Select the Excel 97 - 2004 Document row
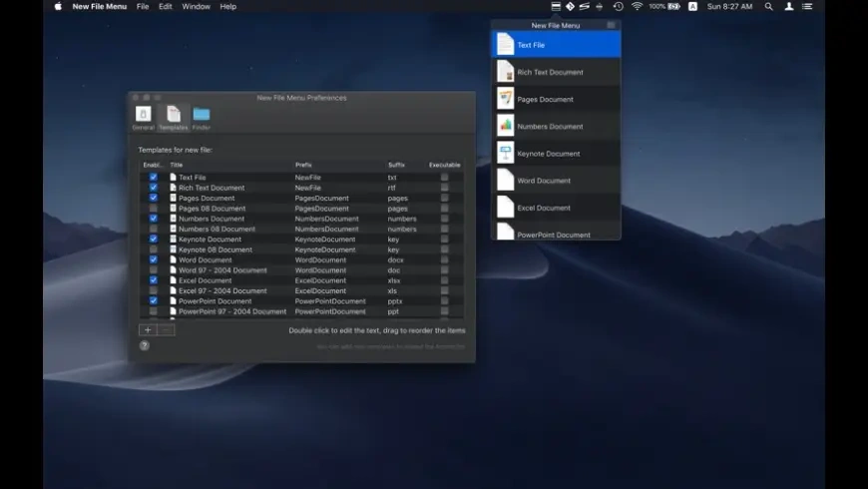 (x=301, y=290)
